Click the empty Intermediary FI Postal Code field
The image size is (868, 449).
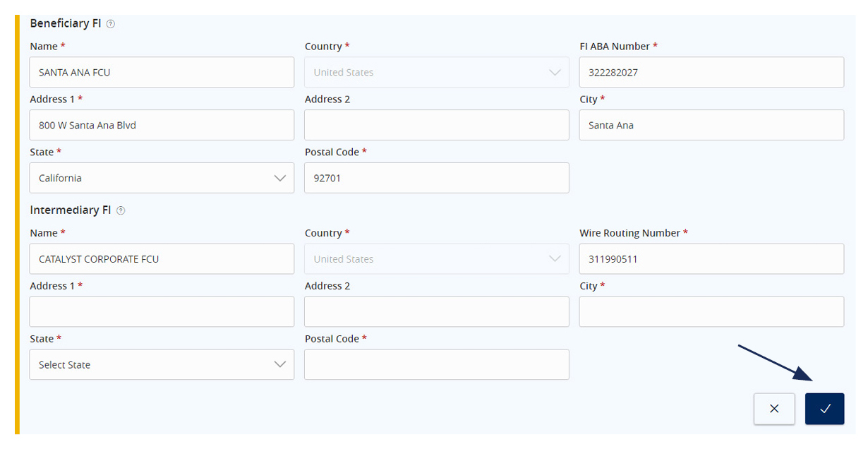tap(436, 364)
